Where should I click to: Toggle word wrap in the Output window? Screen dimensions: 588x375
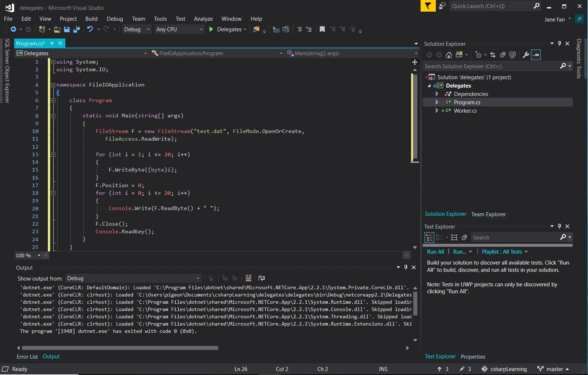(261, 278)
